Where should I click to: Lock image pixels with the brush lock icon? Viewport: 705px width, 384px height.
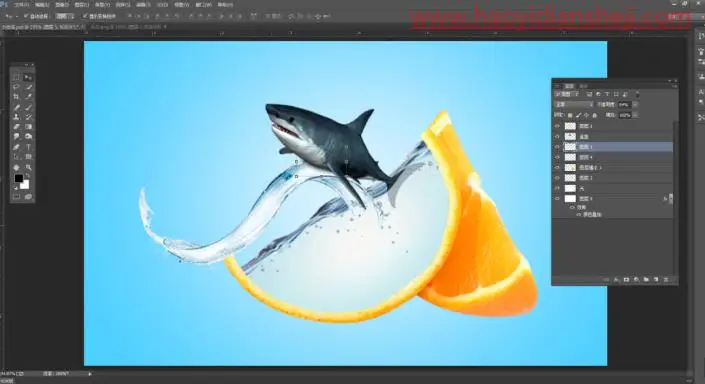(x=578, y=116)
